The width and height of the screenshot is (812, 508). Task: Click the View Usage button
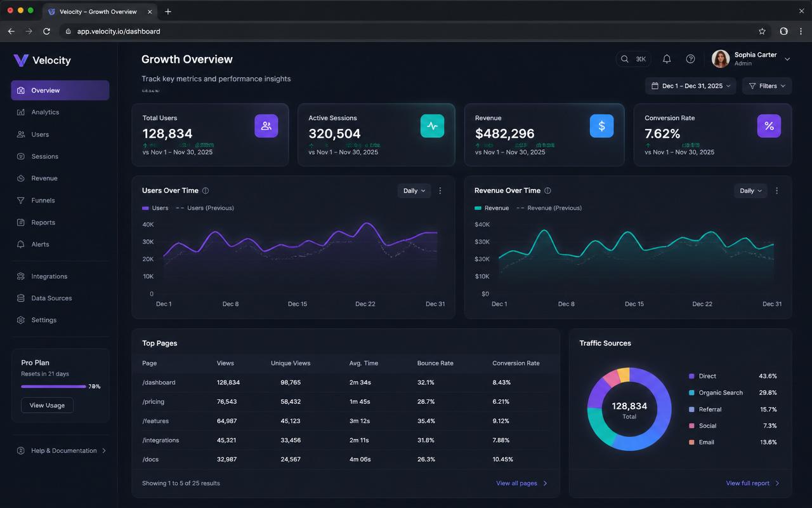pyautogui.click(x=47, y=405)
